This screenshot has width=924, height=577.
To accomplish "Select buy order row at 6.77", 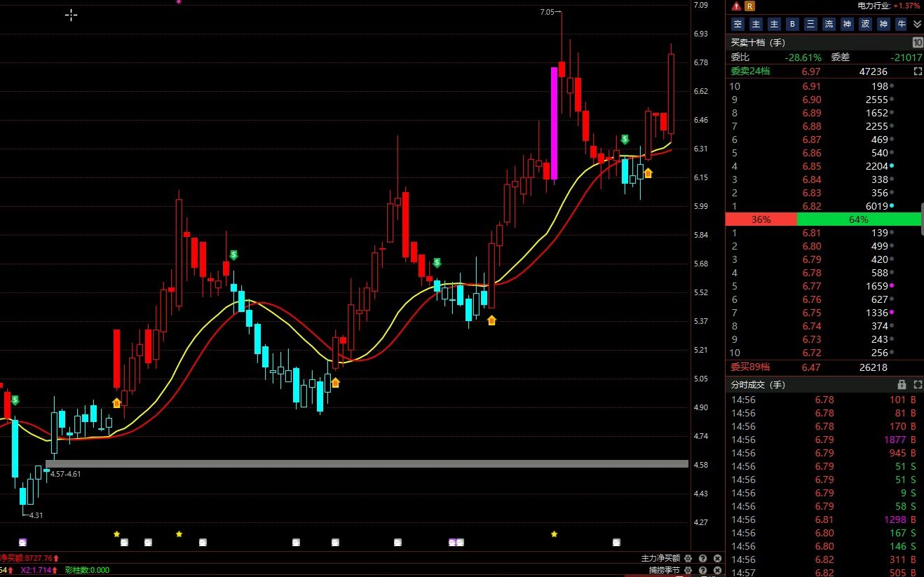I will [x=823, y=286].
